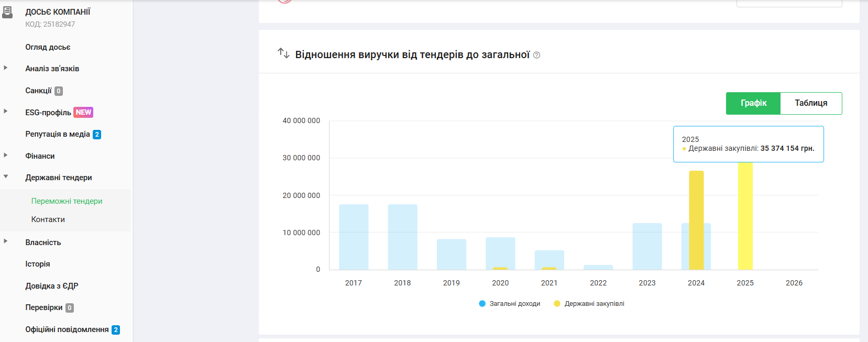Toggle Державні закупівлі legend series
Screen dimensions: 868x342
589,304
